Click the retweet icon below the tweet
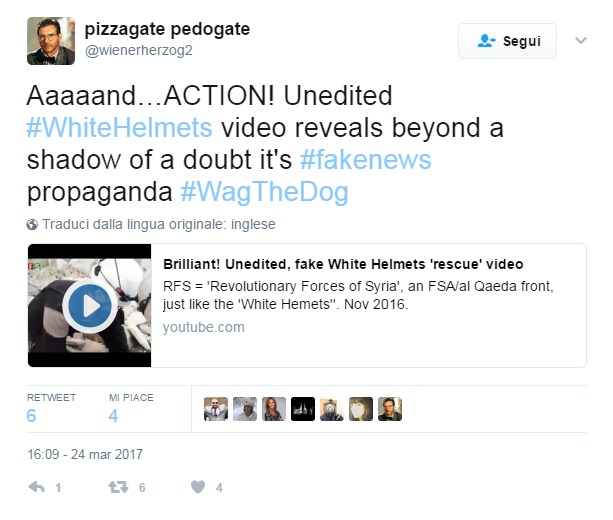 pyautogui.click(x=118, y=487)
